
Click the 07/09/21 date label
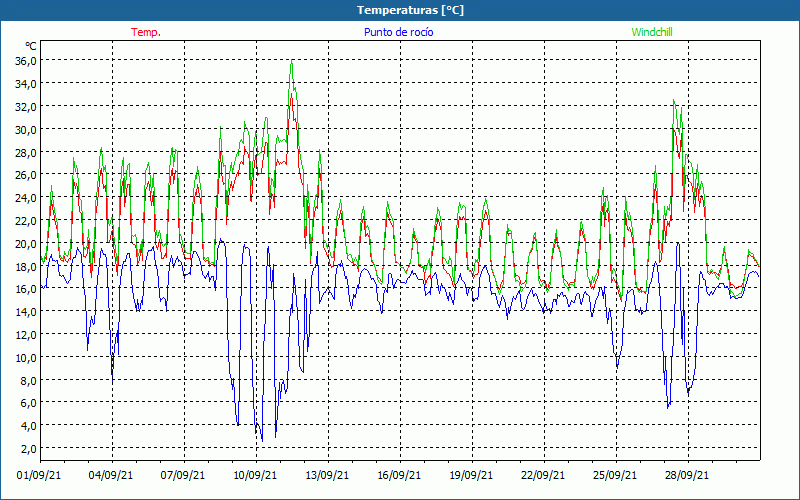pos(184,476)
